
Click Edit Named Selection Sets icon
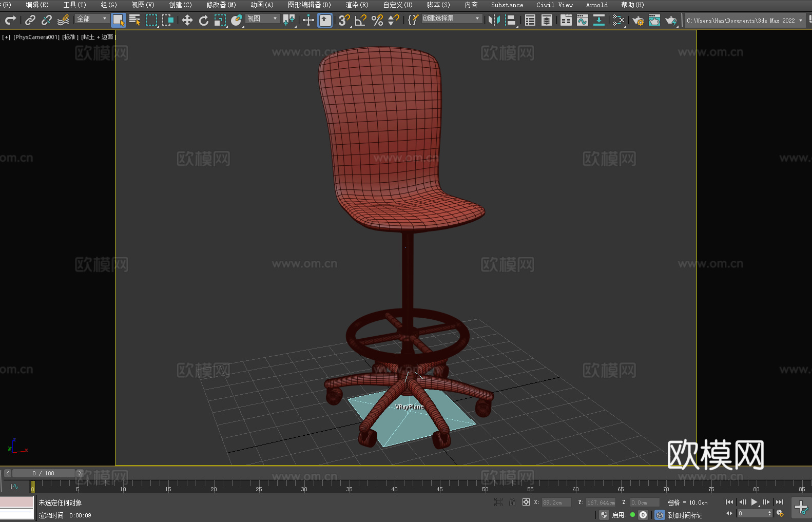[x=413, y=20]
